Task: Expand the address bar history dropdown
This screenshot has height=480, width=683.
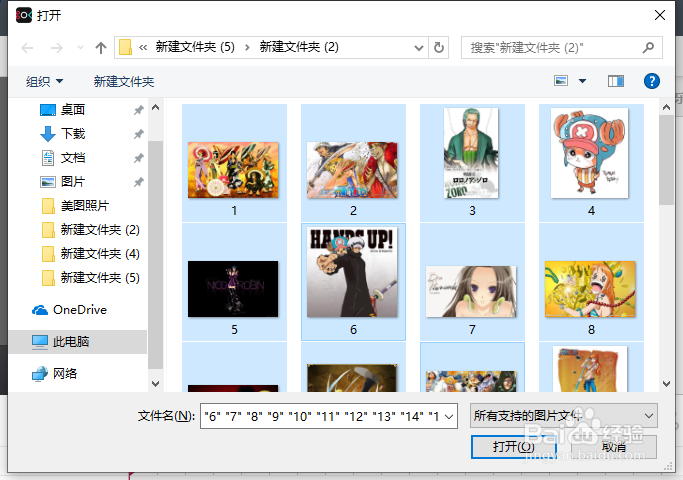Action: [419, 47]
